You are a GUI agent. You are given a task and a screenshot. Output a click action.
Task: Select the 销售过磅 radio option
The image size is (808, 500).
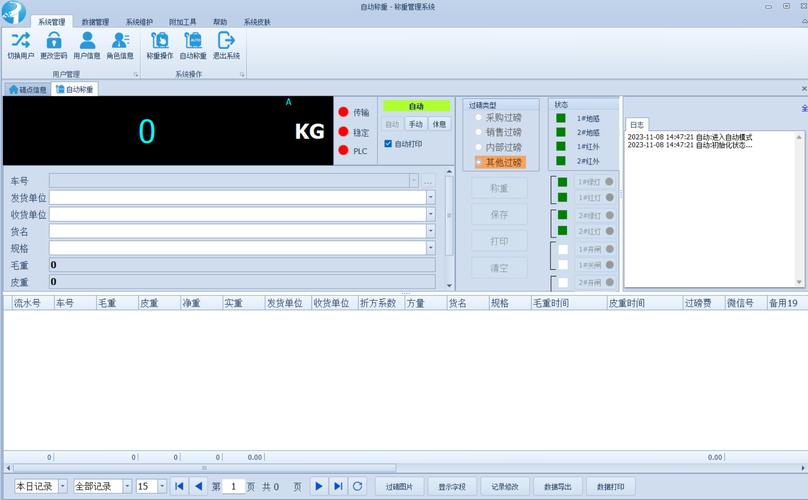[478, 132]
